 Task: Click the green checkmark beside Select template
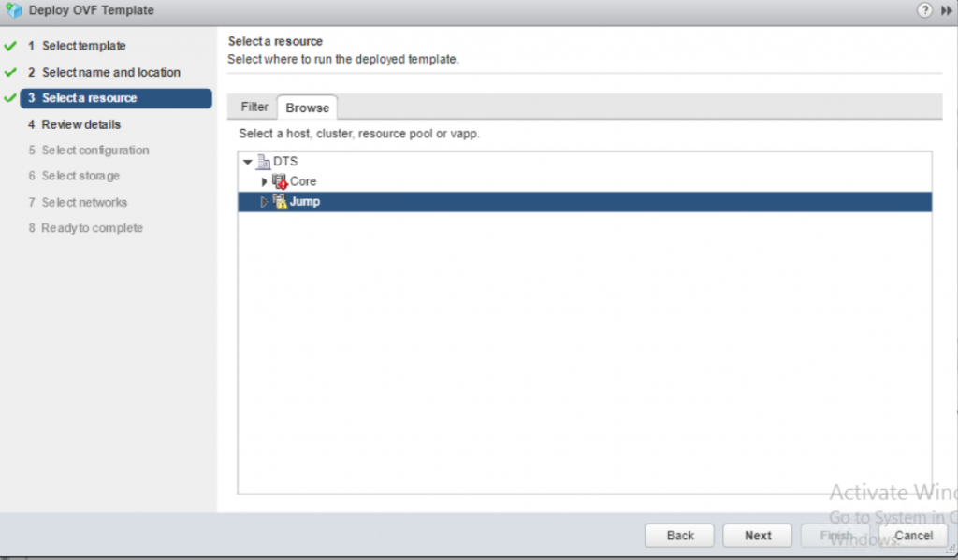coord(10,46)
